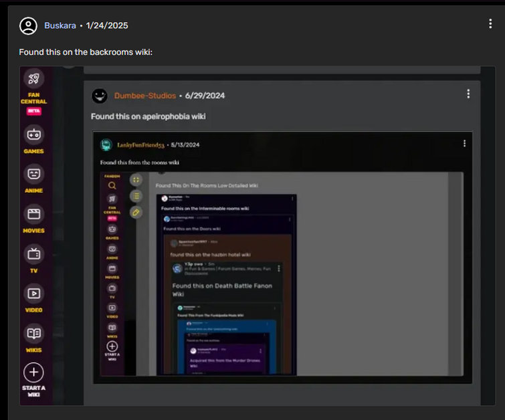
Task: Click the large Video play icon
Action: coord(34,294)
